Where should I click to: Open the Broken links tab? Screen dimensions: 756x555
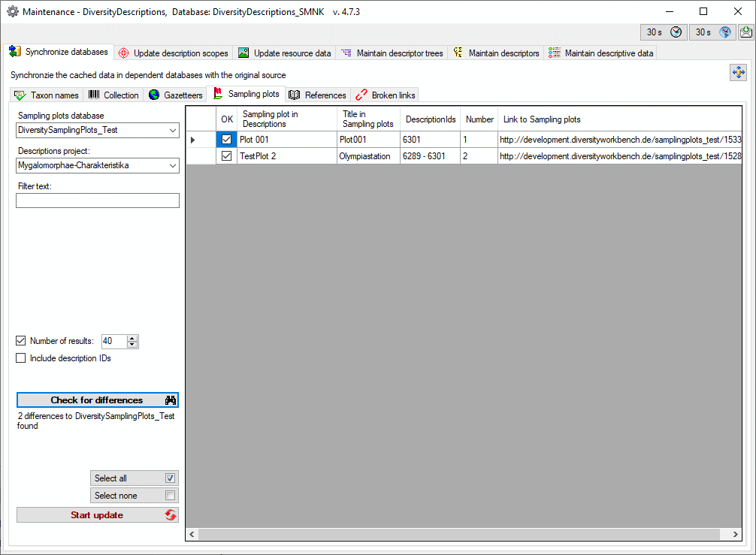(385, 95)
